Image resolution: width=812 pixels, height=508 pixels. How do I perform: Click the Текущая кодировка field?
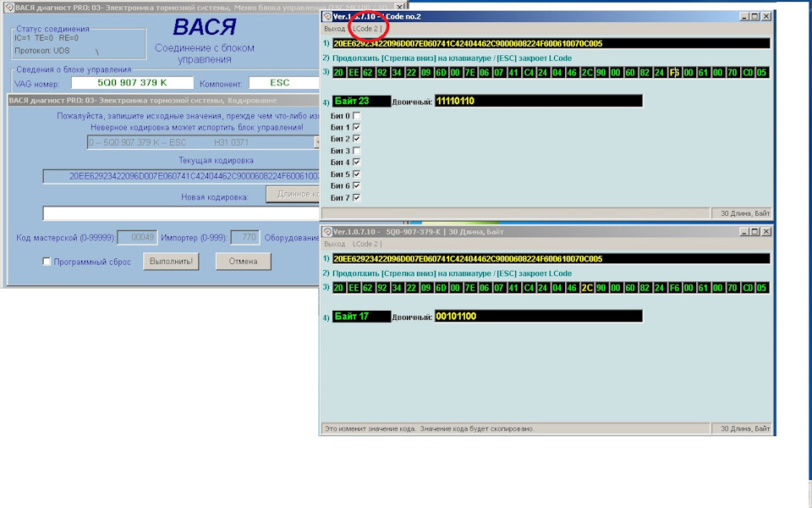(181, 176)
